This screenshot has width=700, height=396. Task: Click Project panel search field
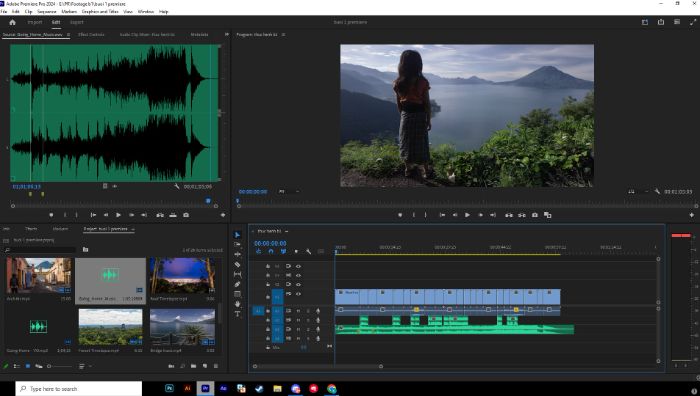(x=40, y=250)
